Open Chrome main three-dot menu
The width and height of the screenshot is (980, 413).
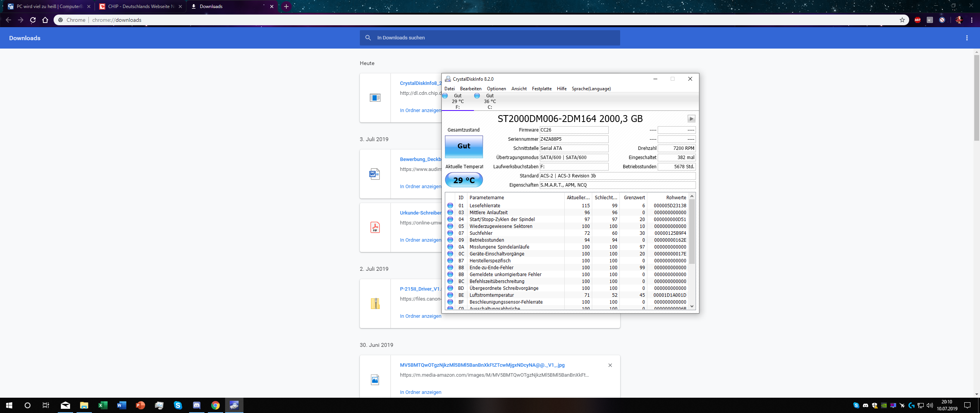pos(972,20)
